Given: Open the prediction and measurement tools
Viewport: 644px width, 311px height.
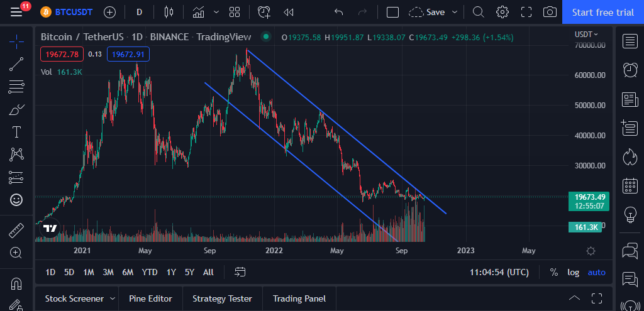Looking at the screenshot, I should tap(16, 177).
